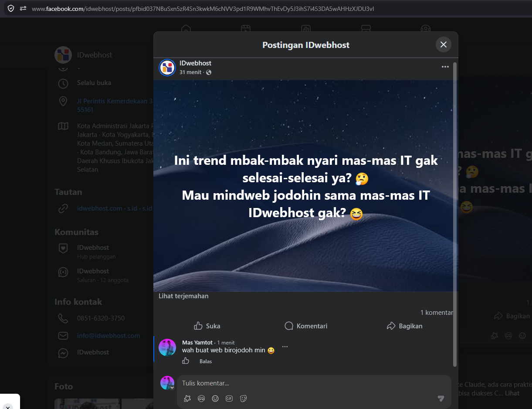This screenshot has width=532, height=409.
Task: Open the 1 komentar count
Action: pyautogui.click(x=437, y=313)
